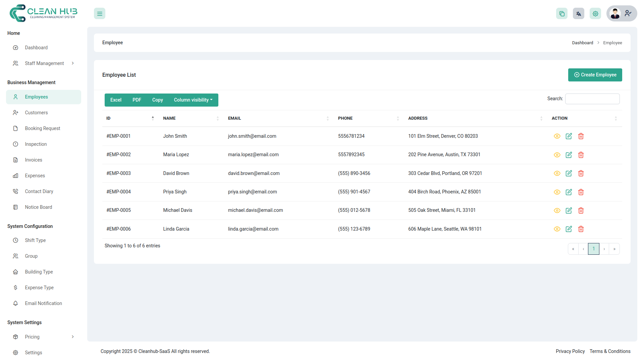644x362 pixels.
Task: Expand the Staff Management menu
Action: pos(44,63)
